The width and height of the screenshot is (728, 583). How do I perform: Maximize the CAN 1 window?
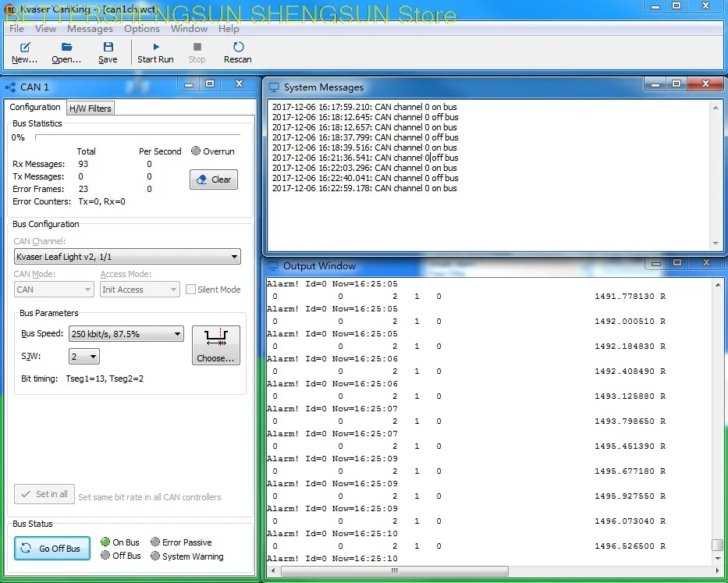point(210,84)
